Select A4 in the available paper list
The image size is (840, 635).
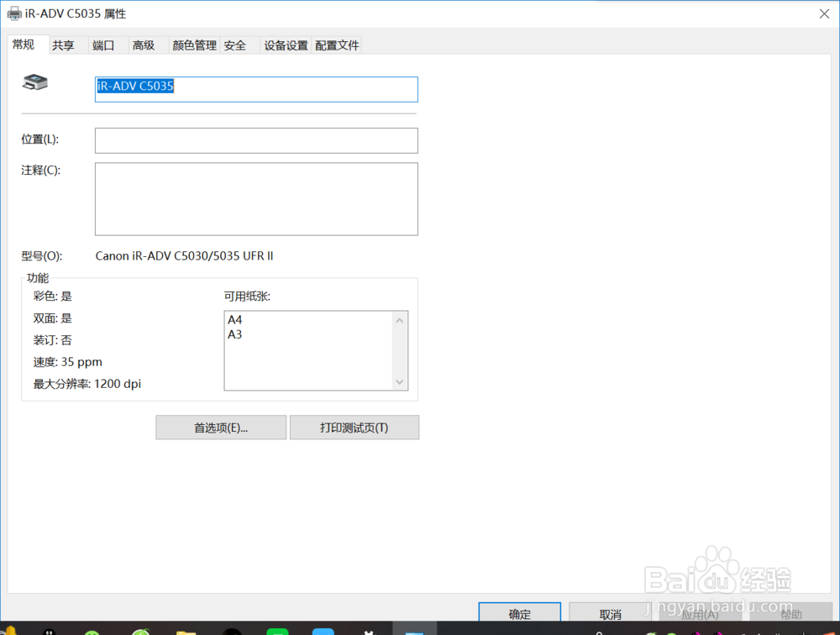tap(234, 320)
